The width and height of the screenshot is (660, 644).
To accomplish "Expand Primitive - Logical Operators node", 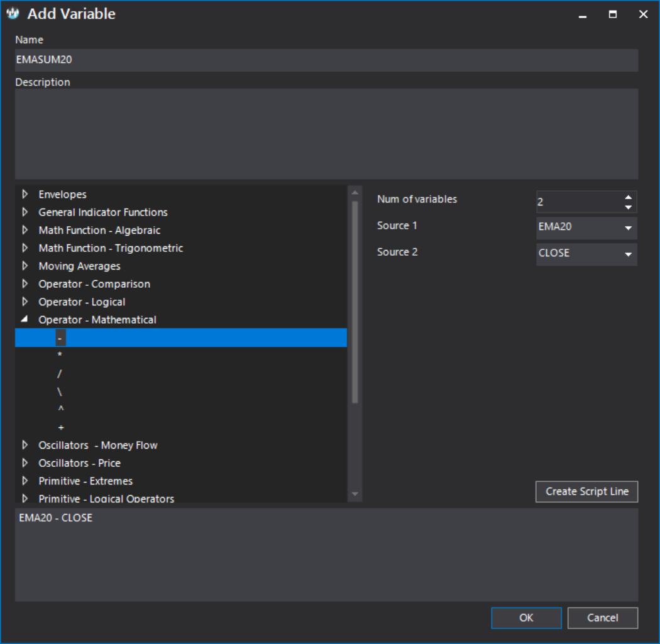I will (x=25, y=498).
